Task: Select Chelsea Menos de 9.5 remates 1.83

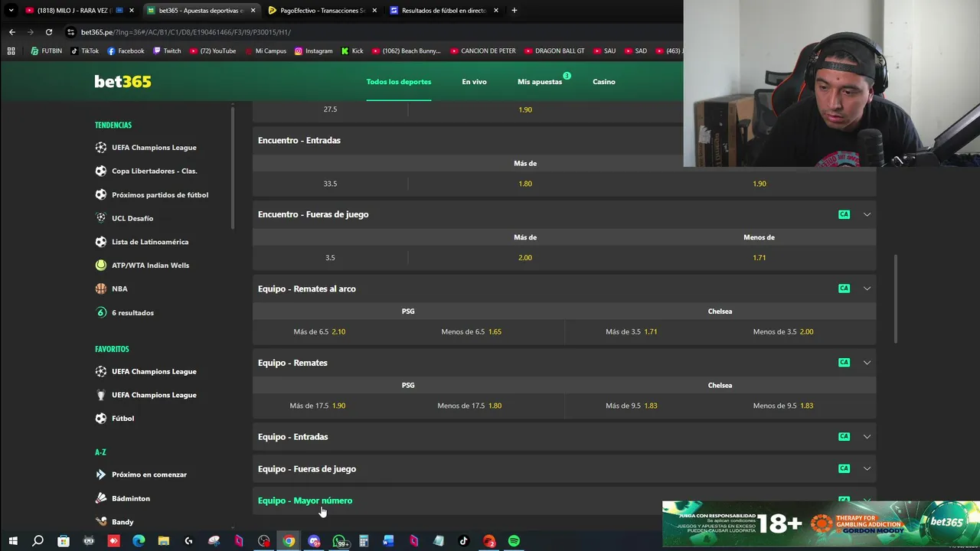Action: pyautogui.click(x=783, y=406)
